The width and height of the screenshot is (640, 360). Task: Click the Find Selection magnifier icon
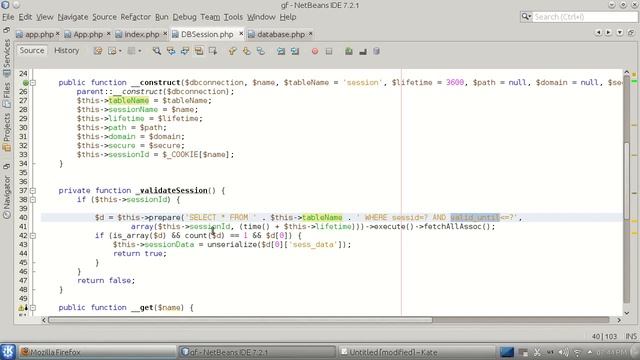click(157, 51)
